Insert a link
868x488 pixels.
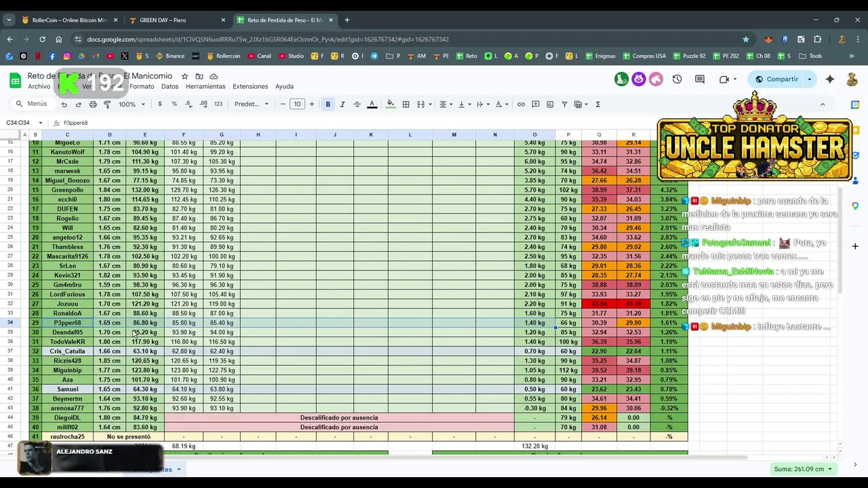[521, 104]
